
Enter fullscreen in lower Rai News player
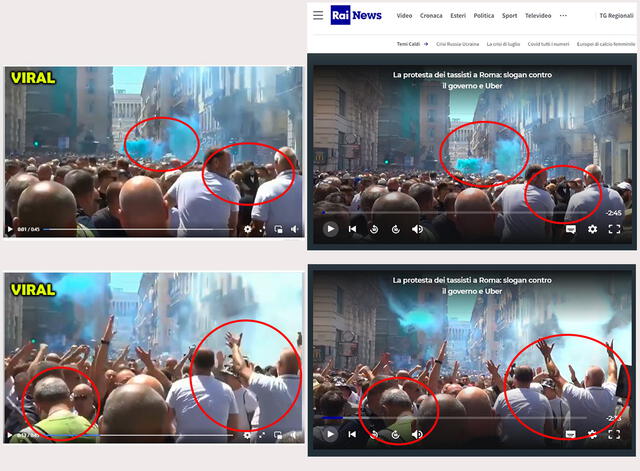pos(614,434)
